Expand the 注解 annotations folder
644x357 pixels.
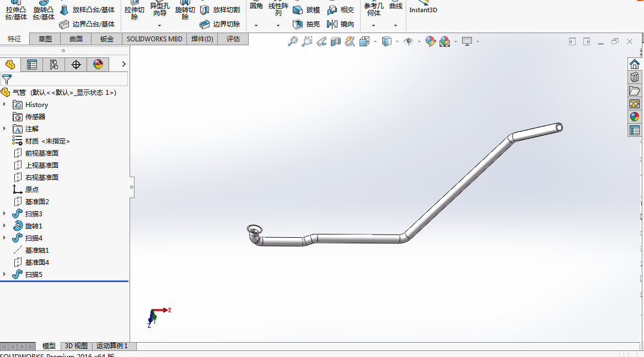coord(4,129)
